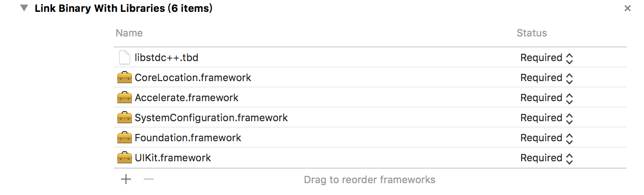The image size is (644, 195).
Task: Remove the selected library with the minus button
Action: click(x=149, y=180)
